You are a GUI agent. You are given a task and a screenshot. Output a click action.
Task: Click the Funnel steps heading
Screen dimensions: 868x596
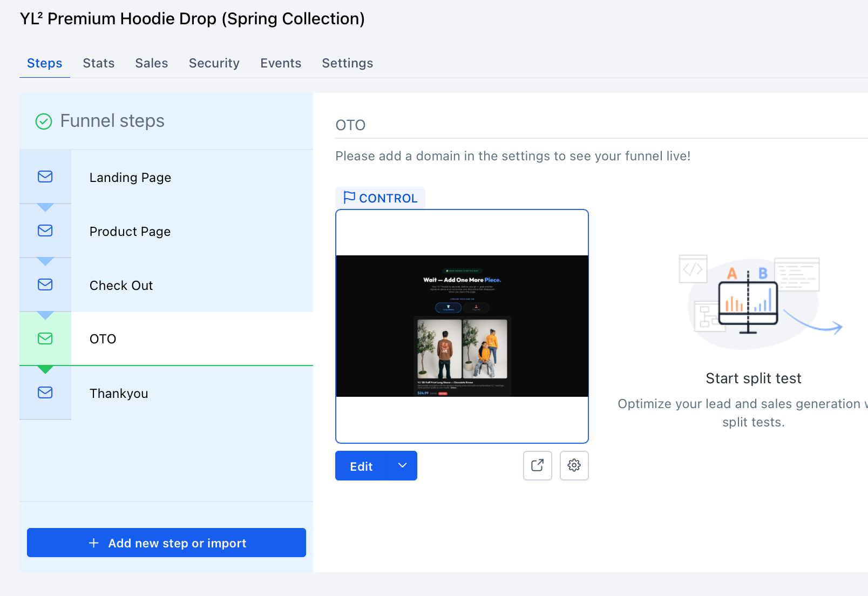(112, 121)
